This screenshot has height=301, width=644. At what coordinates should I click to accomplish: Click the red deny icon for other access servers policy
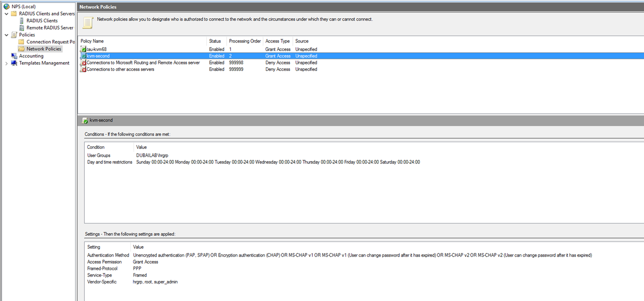pyautogui.click(x=83, y=69)
